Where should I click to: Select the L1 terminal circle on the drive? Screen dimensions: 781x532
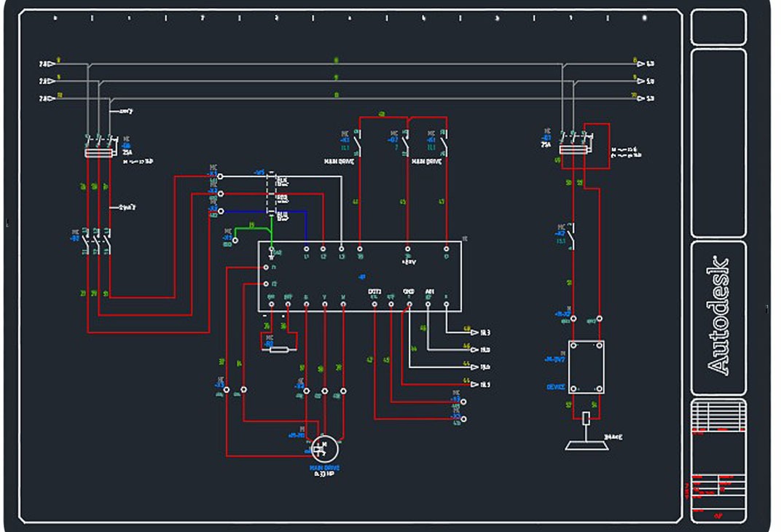[x=306, y=249]
